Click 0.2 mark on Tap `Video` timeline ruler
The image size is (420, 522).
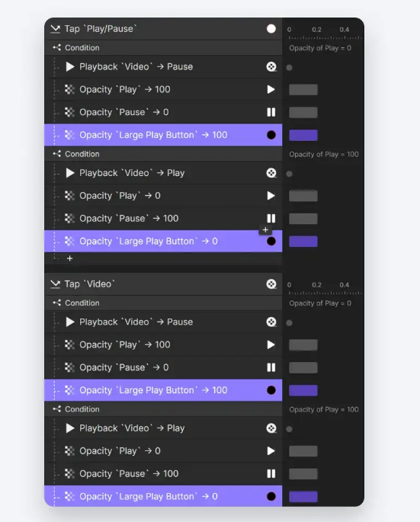316,285
